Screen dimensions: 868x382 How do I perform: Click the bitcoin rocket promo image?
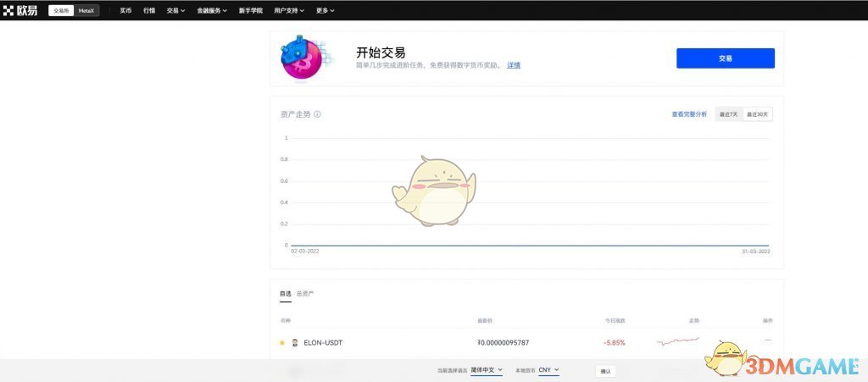(x=304, y=58)
